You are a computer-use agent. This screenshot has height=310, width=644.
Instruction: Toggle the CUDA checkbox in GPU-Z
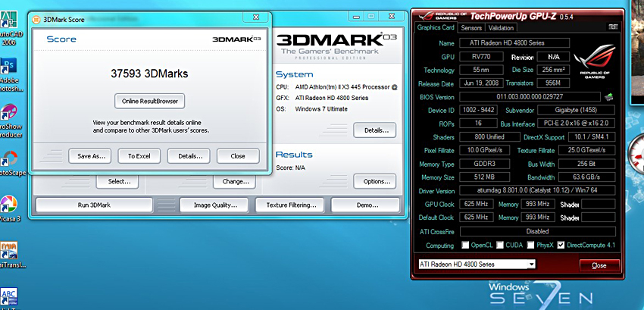[500, 245]
